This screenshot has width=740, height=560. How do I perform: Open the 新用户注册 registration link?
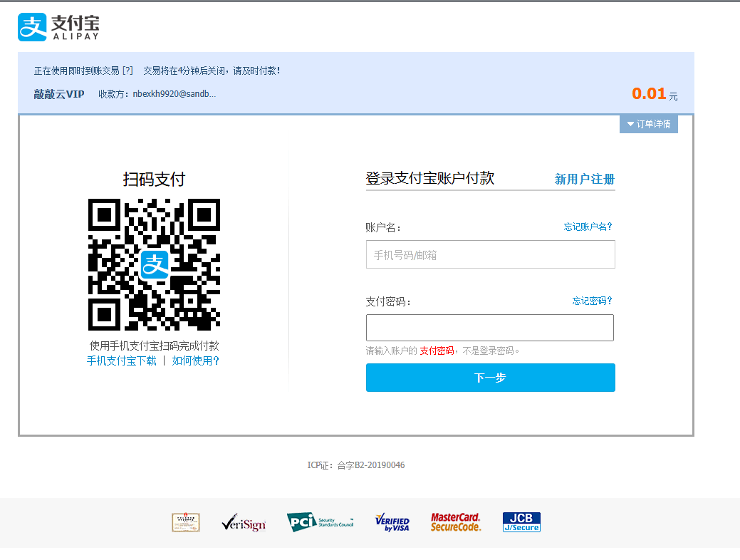pyautogui.click(x=584, y=180)
